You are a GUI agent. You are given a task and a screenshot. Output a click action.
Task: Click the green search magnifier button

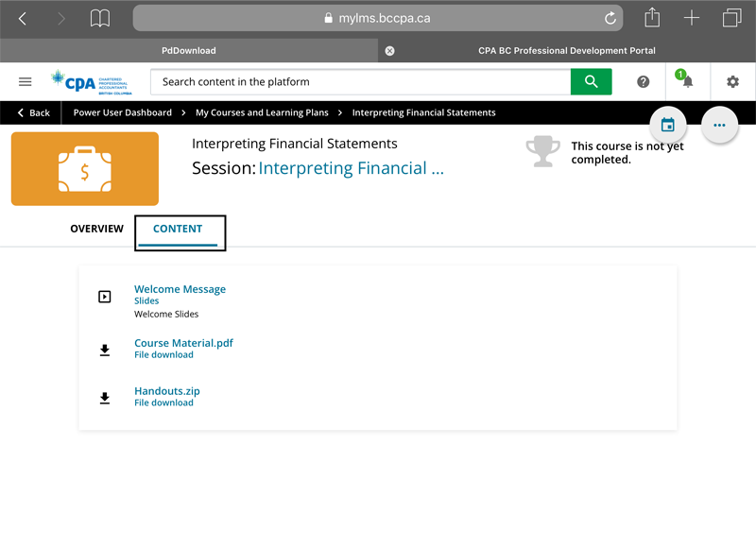(x=591, y=82)
